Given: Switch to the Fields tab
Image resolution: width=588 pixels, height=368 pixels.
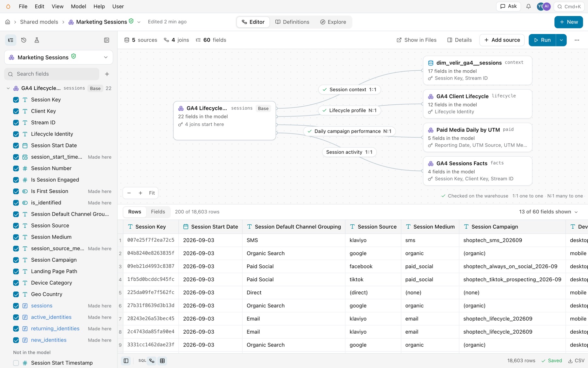Looking at the screenshot, I should point(158,212).
